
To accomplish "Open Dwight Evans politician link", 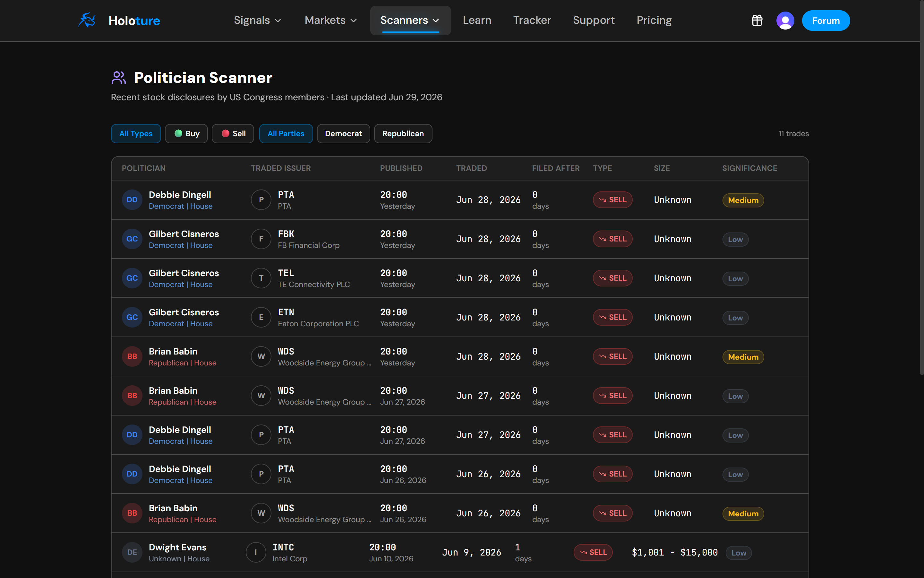I will (x=177, y=547).
